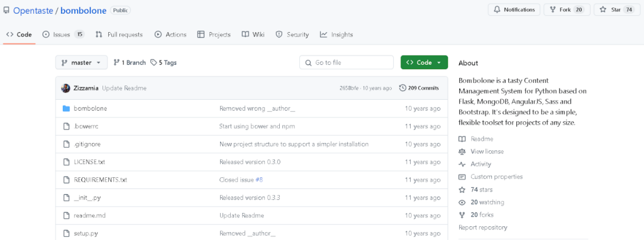Open the Actions tab
Viewport: 644px width, 240px height.
(x=170, y=35)
